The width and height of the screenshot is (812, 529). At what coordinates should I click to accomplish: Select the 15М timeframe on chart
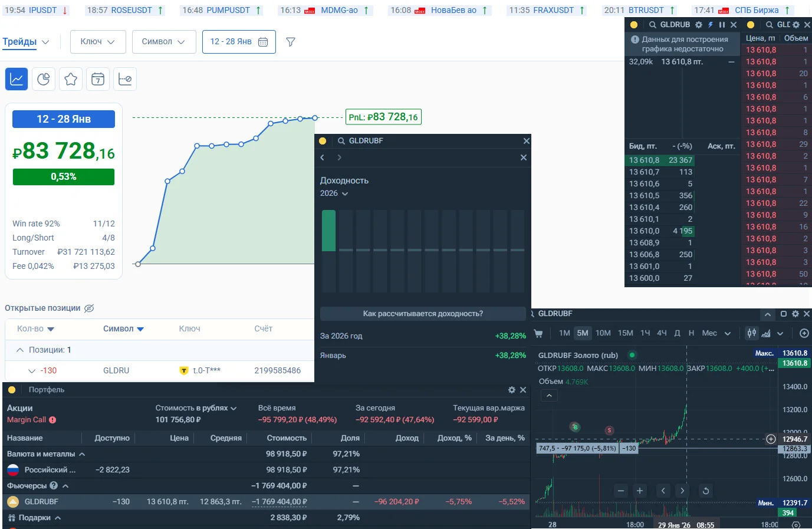click(626, 333)
